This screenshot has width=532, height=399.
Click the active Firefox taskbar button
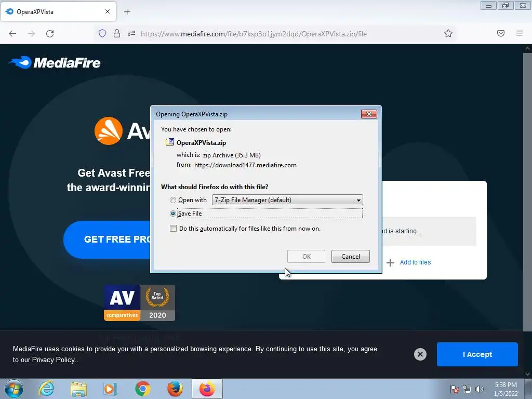click(x=207, y=389)
